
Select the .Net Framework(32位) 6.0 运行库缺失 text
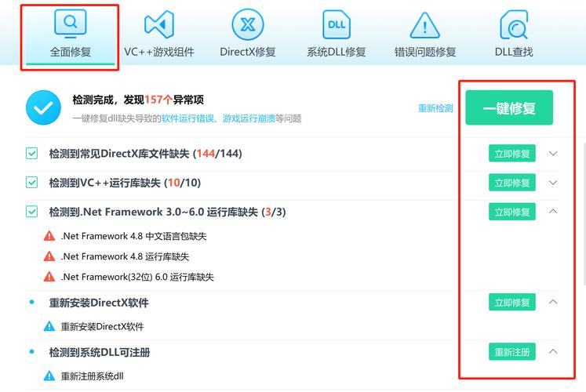(137, 277)
